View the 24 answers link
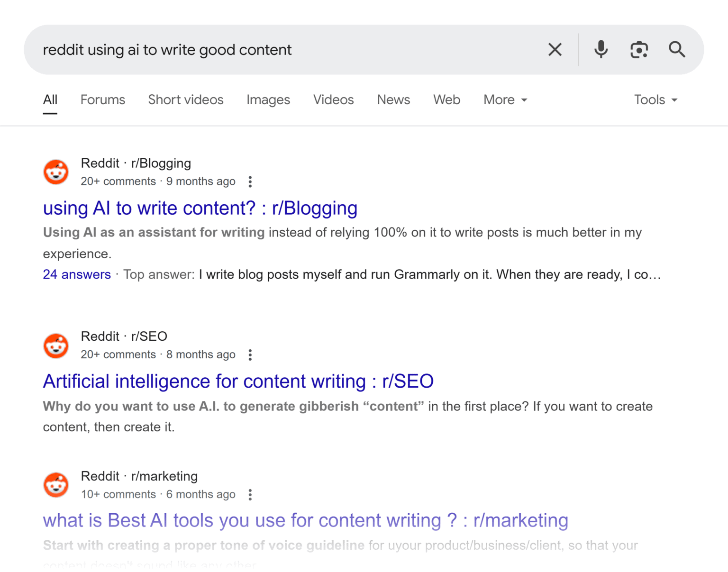Image resolution: width=728 pixels, height=572 pixels. [77, 274]
